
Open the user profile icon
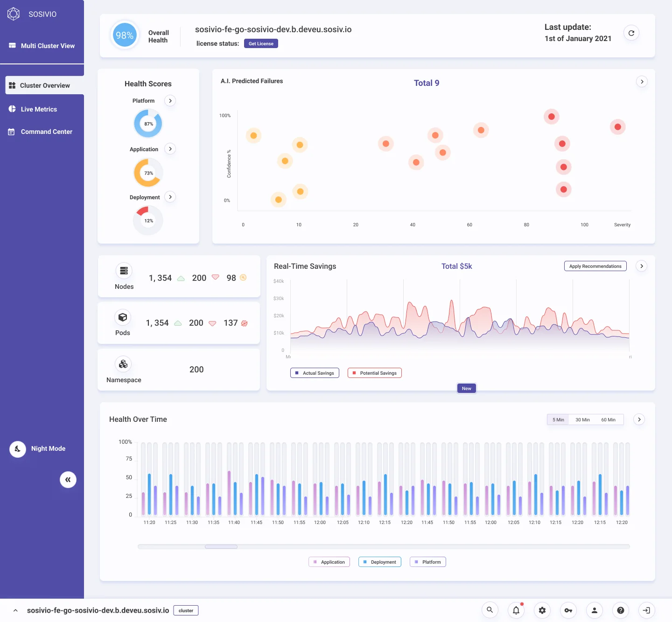(x=595, y=610)
